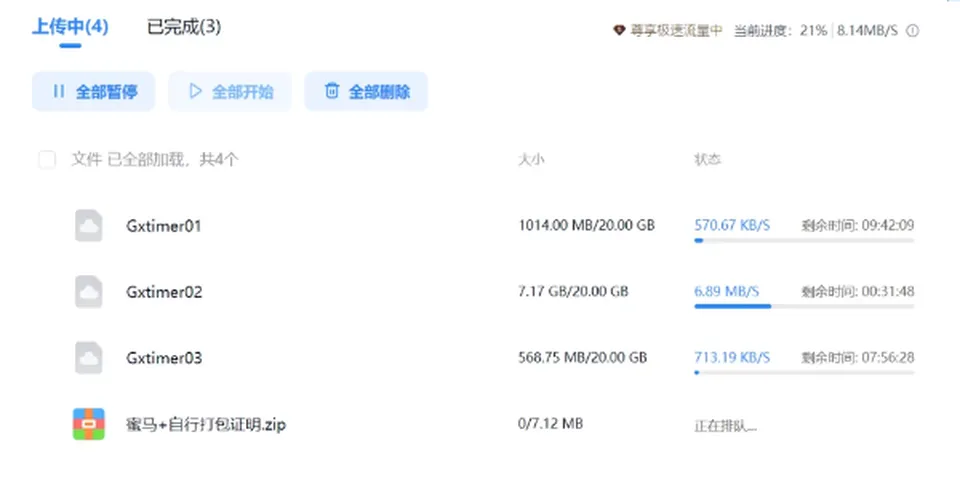This screenshot has height=504, width=960.
Task: Click the Gxtimer02 file icon
Action: [89, 291]
